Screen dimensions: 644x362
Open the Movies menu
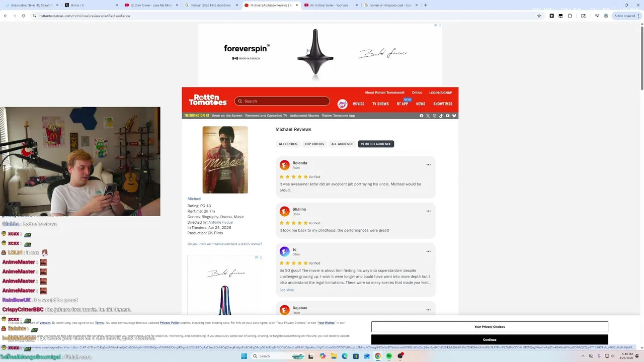tap(358, 104)
